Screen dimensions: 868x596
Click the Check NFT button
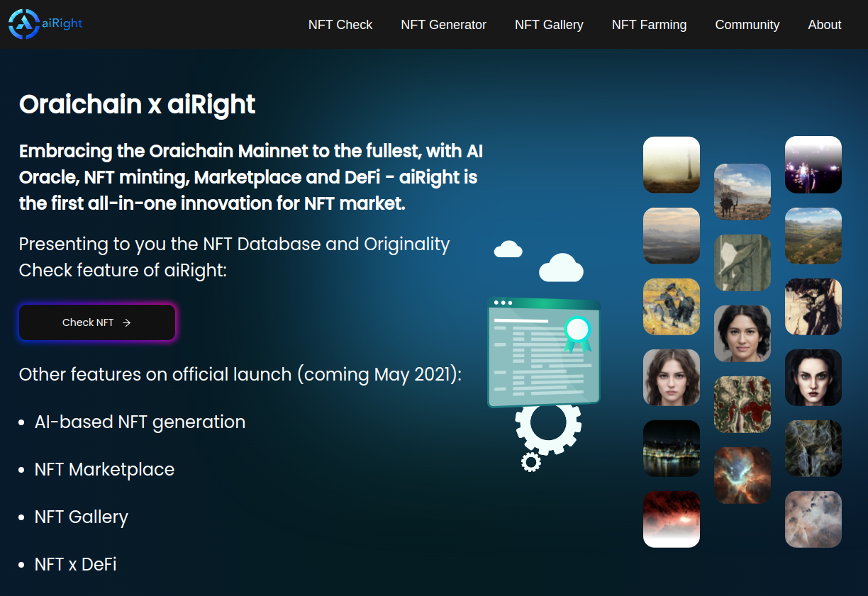point(97,322)
